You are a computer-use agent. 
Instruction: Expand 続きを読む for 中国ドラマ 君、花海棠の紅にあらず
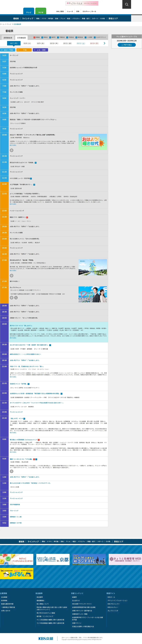(13, 377)
